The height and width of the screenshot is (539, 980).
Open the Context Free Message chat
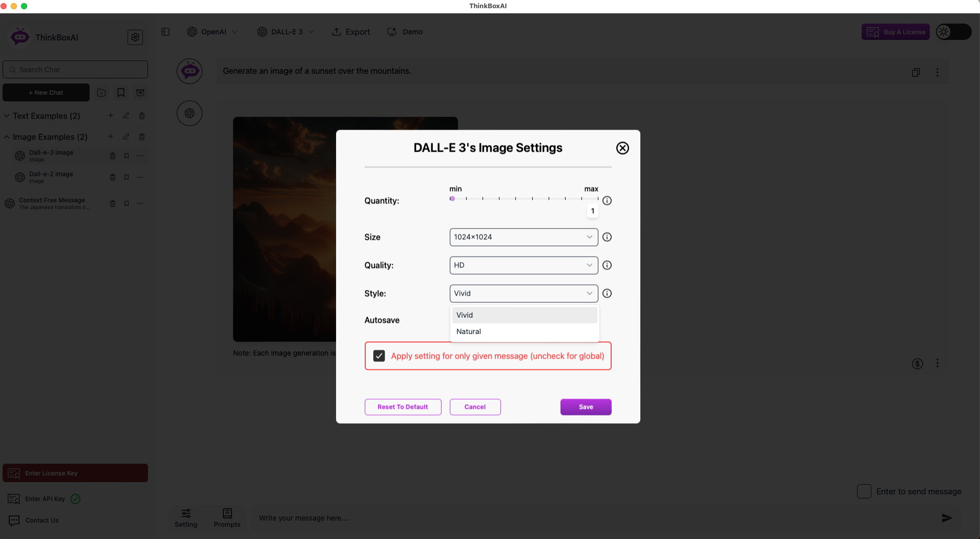54,203
